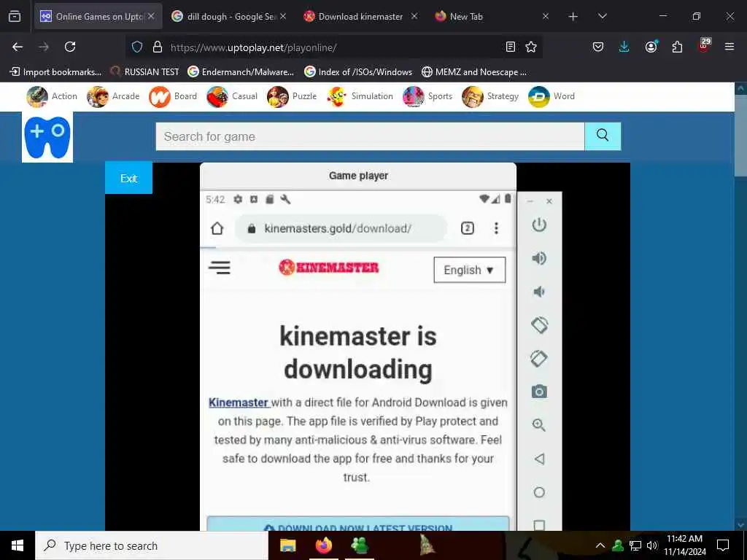Open the Word games category
The height and width of the screenshot is (560, 747).
(x=551, y=97)
